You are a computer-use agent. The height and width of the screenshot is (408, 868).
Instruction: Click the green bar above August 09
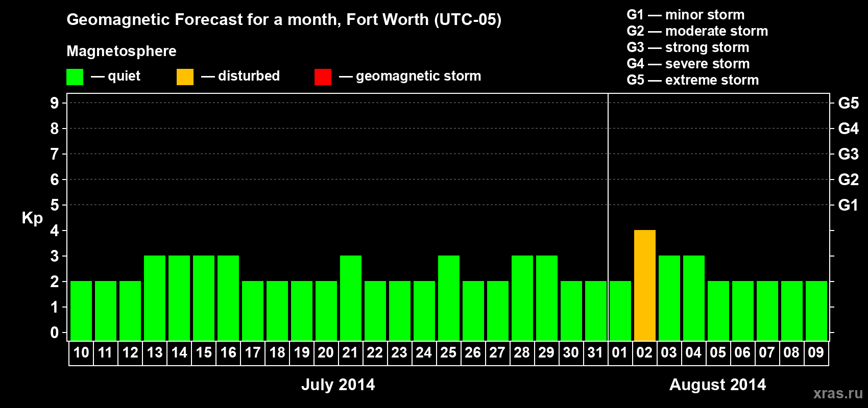point(816,311)
